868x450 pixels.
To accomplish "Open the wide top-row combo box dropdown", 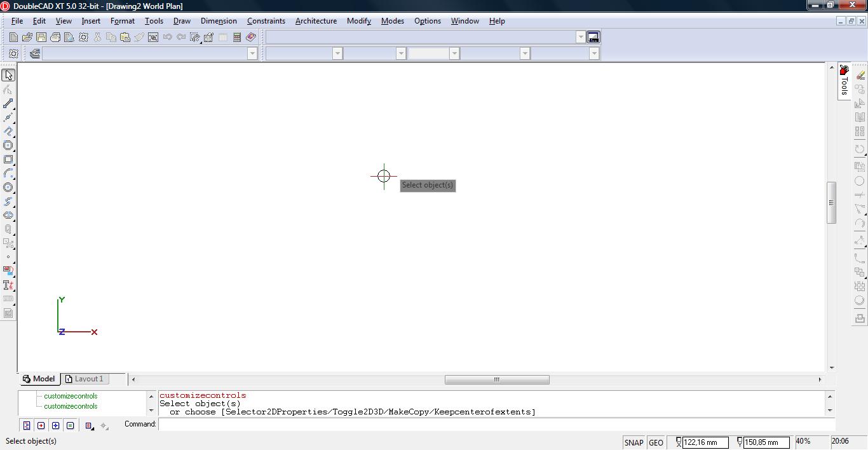I will [x=580, y=37].
